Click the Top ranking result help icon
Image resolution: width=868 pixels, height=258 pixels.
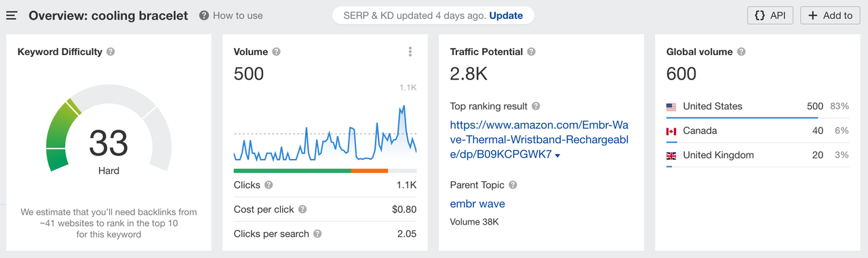(536, 107)
